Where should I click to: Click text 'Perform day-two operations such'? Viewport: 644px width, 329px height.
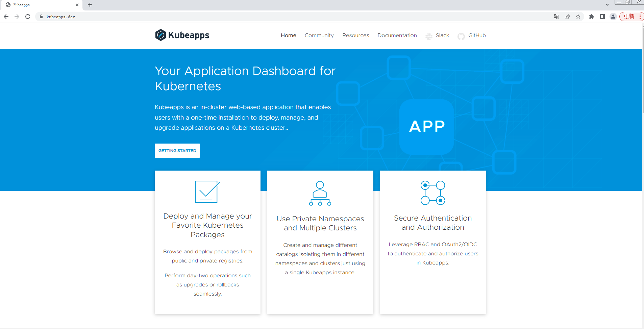(x=207, y=276)
